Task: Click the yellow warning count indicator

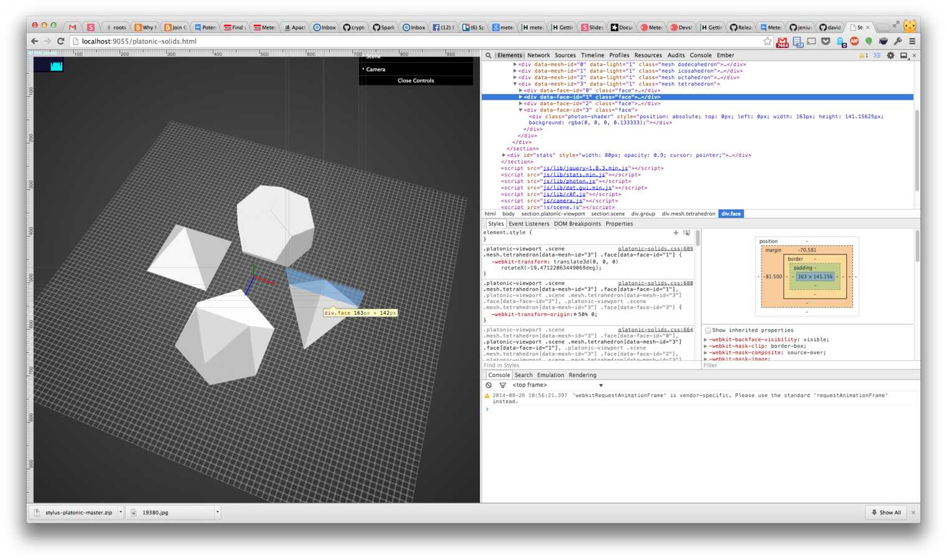Action: [863, 55]
